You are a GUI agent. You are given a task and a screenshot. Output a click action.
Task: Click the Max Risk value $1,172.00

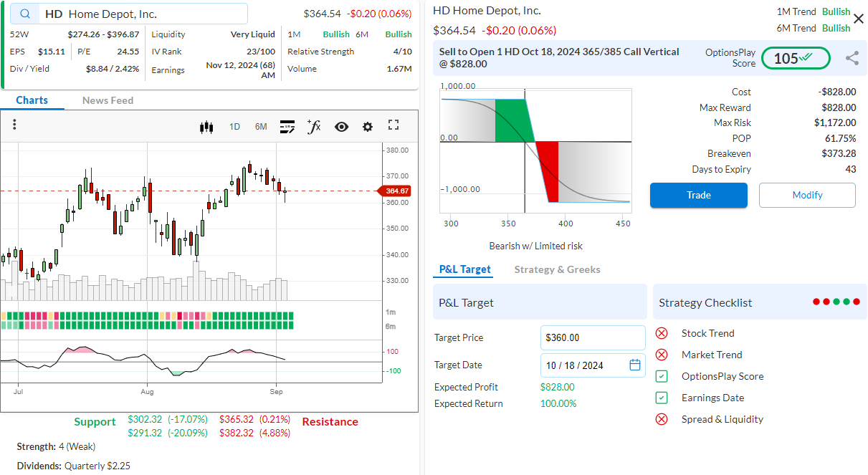835,123
